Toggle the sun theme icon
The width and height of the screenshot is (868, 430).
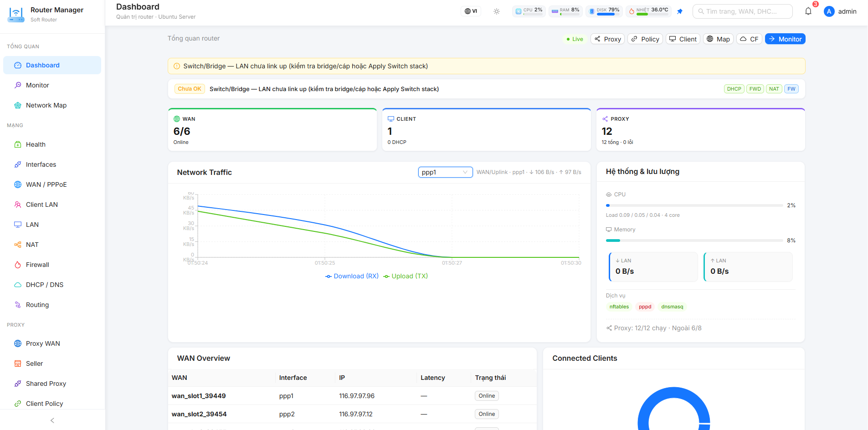pyautogui.click(x=497, y=11)
